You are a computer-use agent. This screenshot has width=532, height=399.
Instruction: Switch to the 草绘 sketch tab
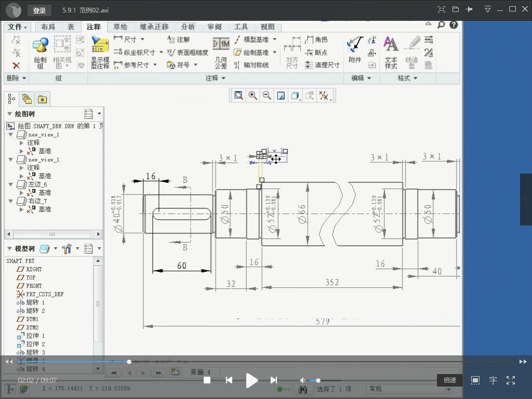point(120,27)
